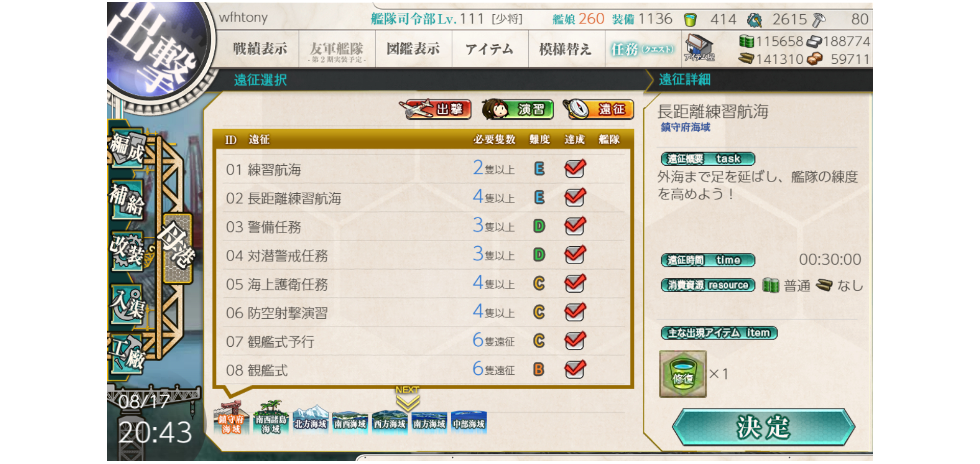The width and height of the screenshot is (980, 464).
Task: Show next areas with NEXT chevron
Action: [407, 399]
